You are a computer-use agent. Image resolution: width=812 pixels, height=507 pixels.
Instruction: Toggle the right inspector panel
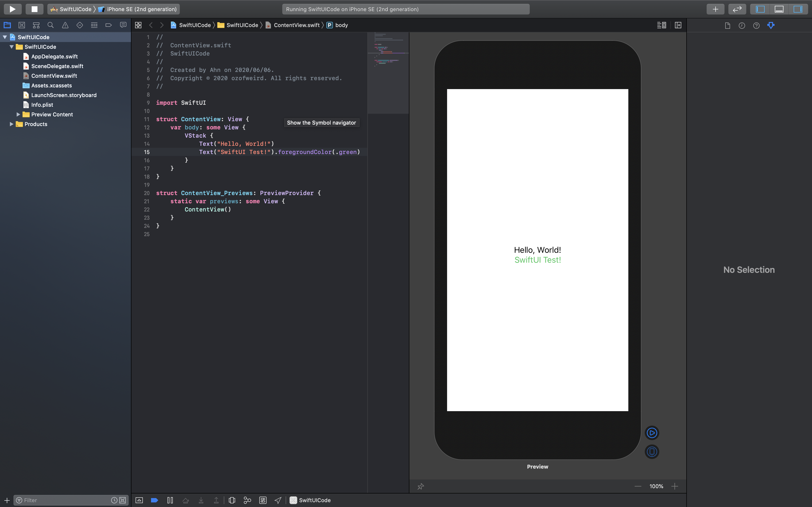pyautogui.click(x=797, y=9)
